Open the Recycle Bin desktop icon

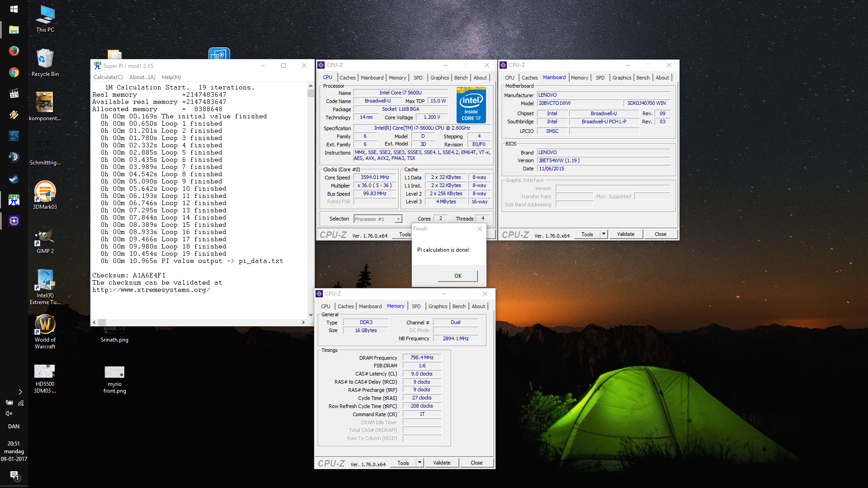click(x=45, y=63)
